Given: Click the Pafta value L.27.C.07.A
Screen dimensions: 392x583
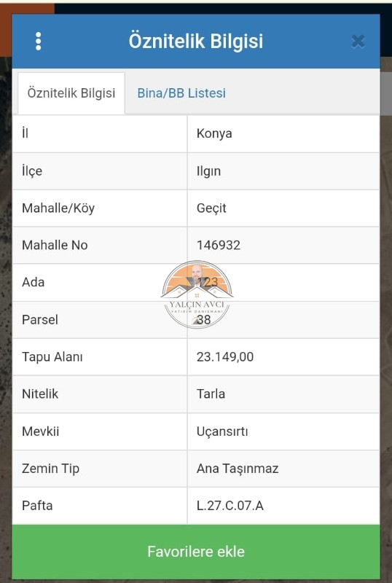Looking at the screenshot, I should (230, 506).
